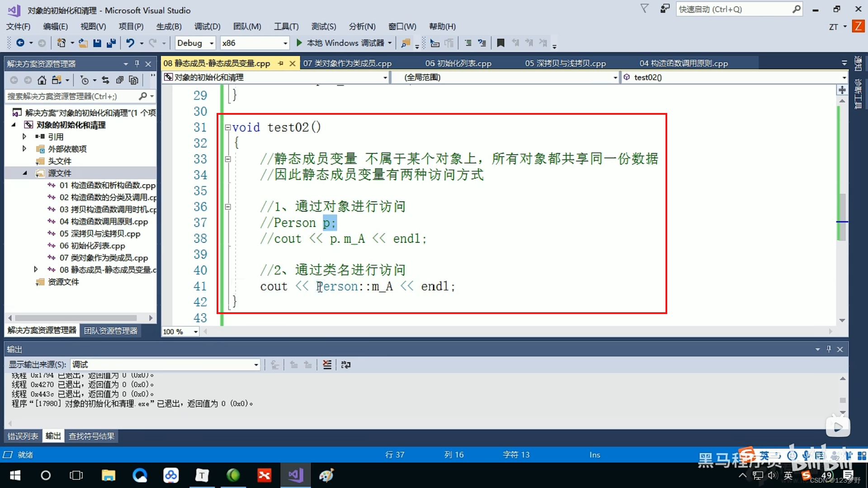Viewport: 868px width, 488px height.
Task: Collapse the comment block at line 36
Action: pos(228,207)
